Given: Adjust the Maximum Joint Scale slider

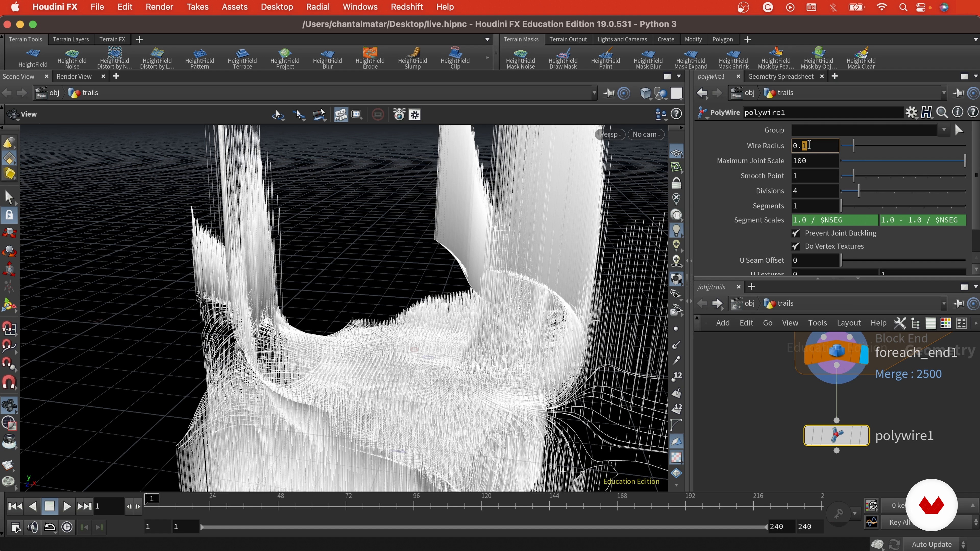Looking at the screenshot, I should tap(903, 161).
